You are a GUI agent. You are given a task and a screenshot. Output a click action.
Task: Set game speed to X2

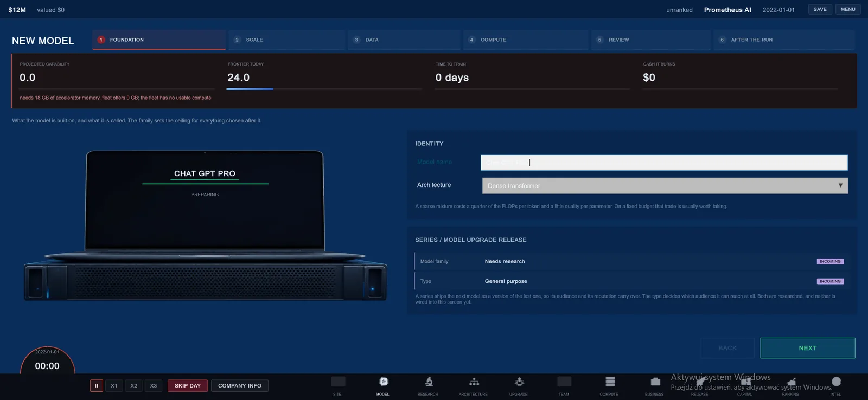tap(133, 386)
